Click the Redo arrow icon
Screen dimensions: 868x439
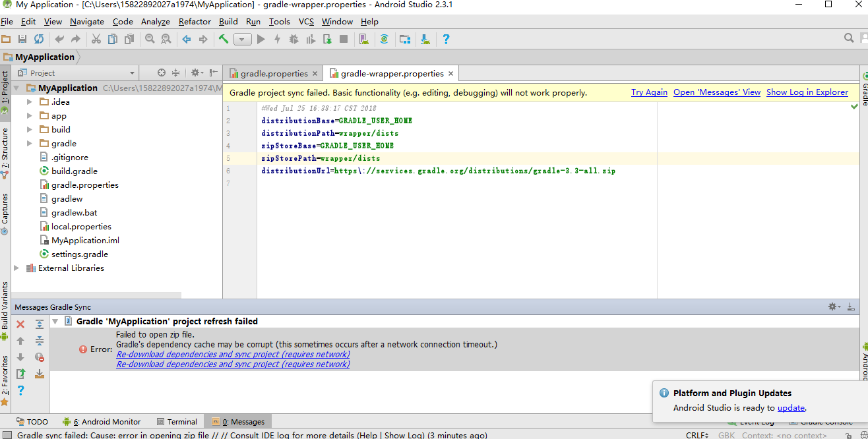click(76, 40)
